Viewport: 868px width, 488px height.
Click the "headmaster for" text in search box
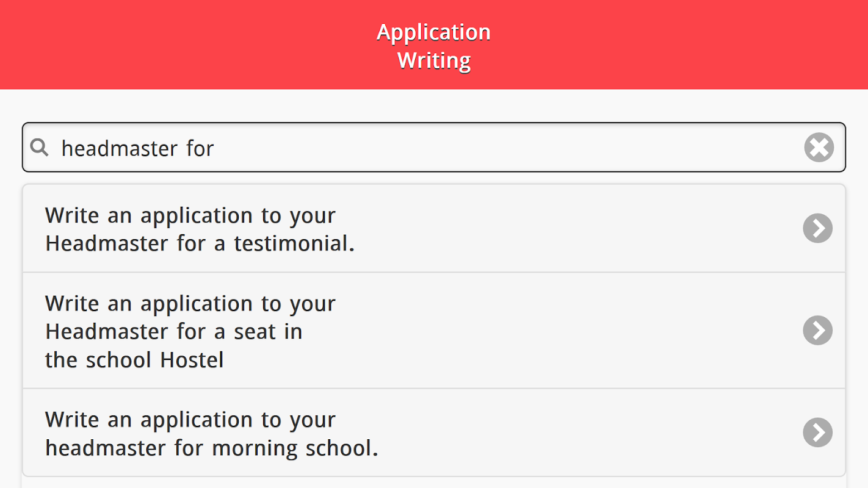click(x=138, y=148)
